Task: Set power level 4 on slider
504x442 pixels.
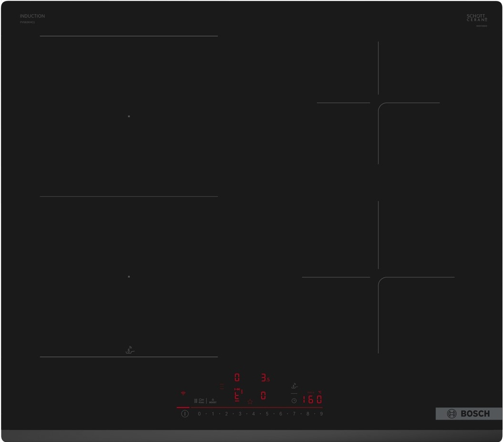Action: point(253,414)
